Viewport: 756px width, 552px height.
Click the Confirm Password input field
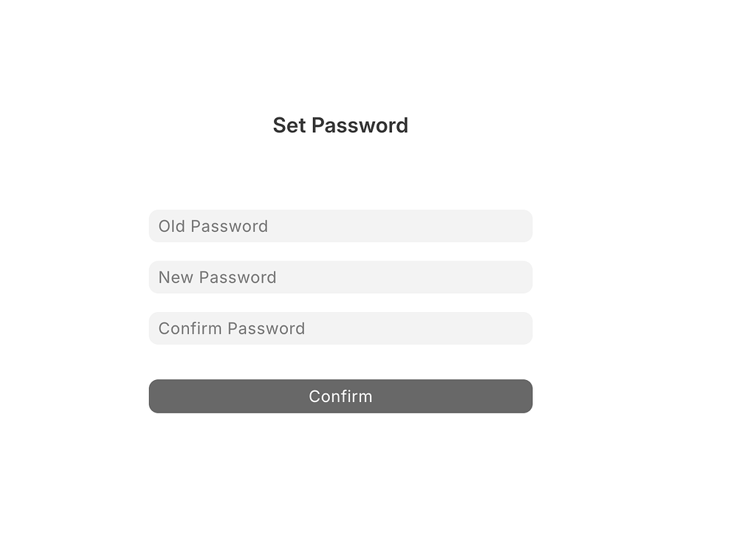[340, 328]
